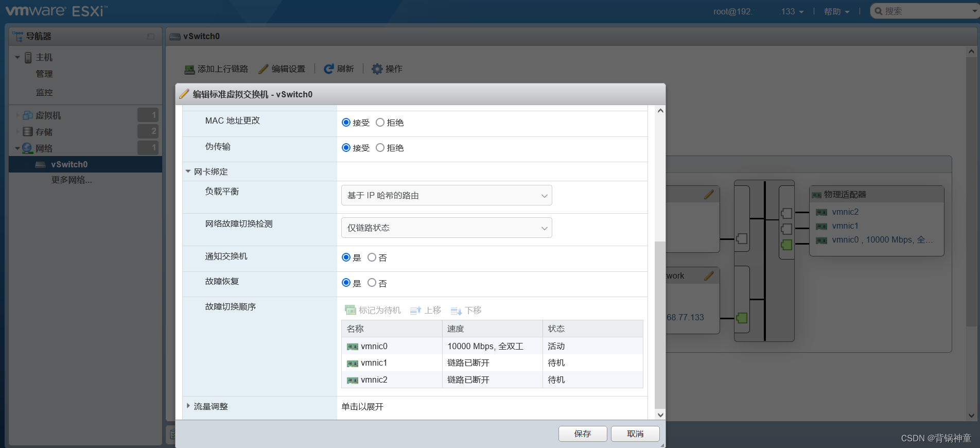Select Reject (拒绝) for forged transmits (伪传输)
The height and width of the screenshot is (448, 980).
[x=380, y=148]
